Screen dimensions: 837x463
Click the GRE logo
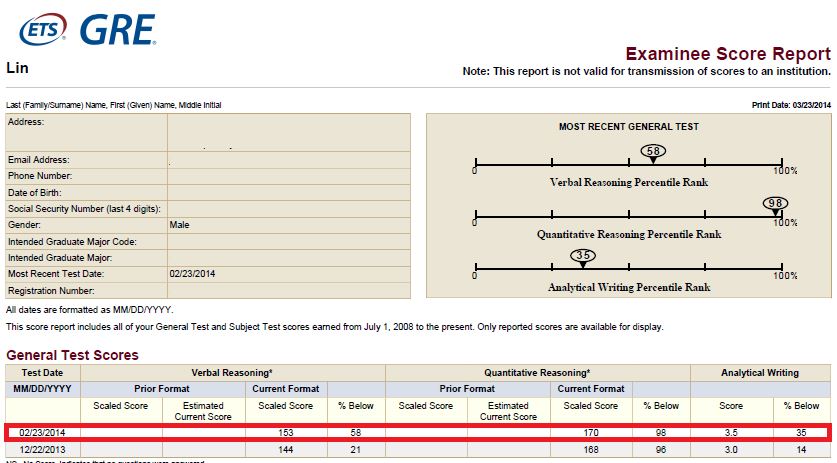point(118,29)
